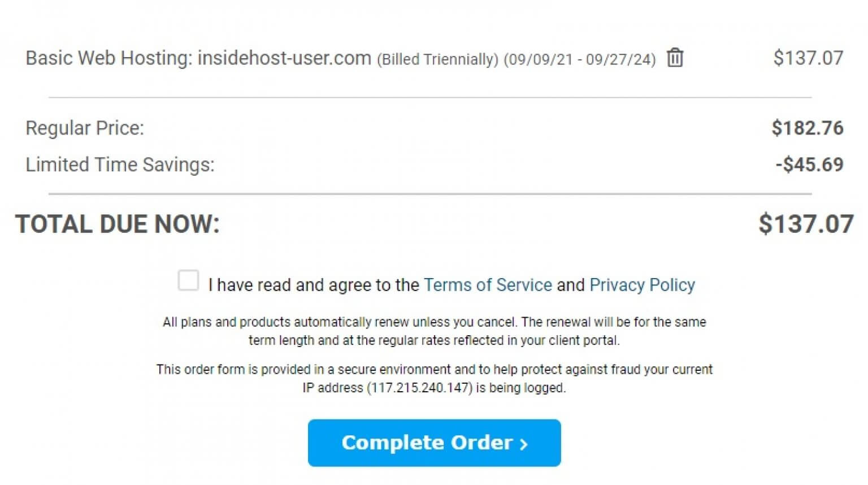This screenshot has height=485, width=868.
Task: Click the Billed Triennially text
Action: [x=436, y=59]
